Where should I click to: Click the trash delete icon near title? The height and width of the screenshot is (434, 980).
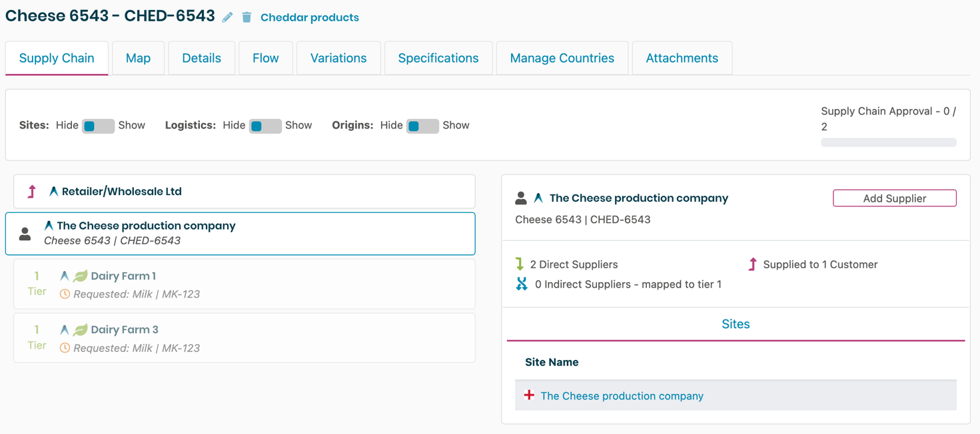[246, 17]
